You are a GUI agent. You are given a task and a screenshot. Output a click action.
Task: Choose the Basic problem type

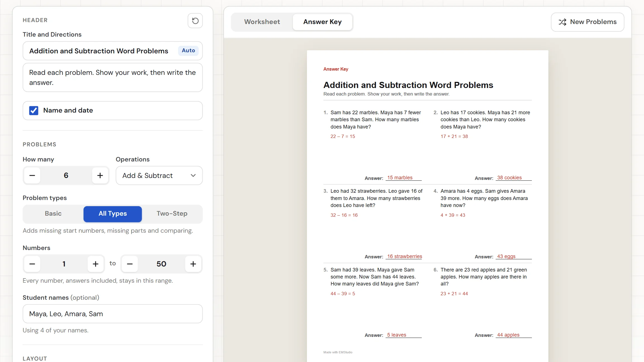click(53, 214)
